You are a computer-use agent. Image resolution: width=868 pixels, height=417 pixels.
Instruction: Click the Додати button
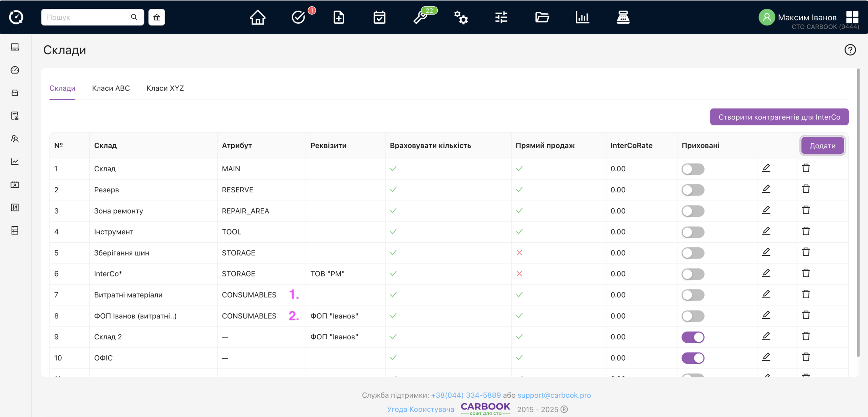(x=822, y=146)
